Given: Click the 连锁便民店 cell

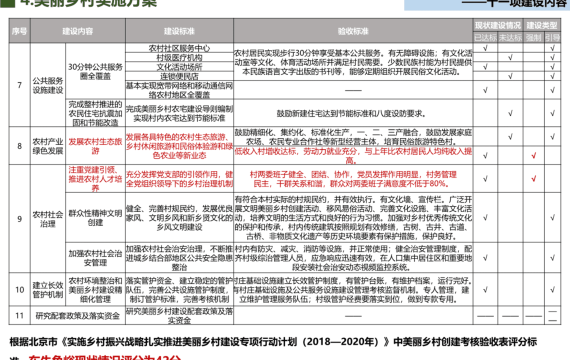Looking at the screenshot, I should (x=179, y=76).
